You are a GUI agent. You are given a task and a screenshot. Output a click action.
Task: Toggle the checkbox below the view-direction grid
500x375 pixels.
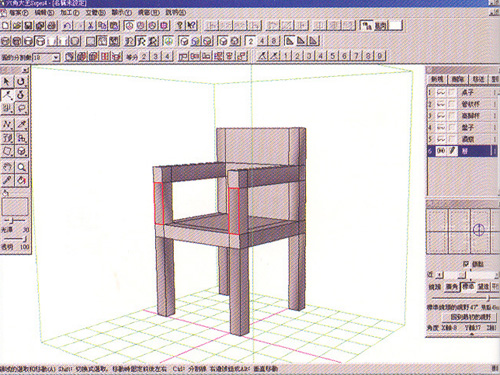pyautogui.click(x=466, y=264)
